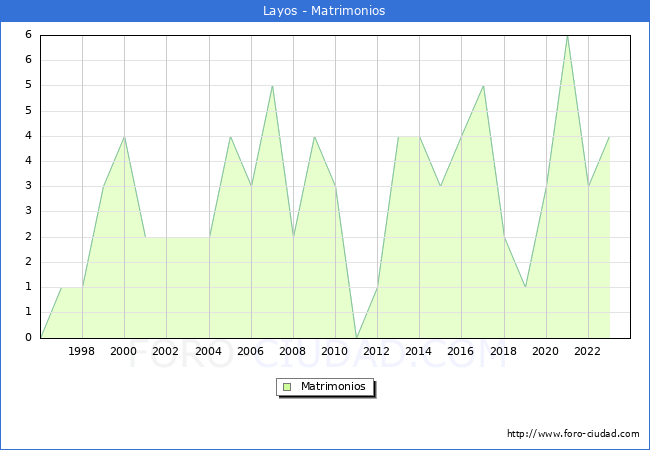
Task: Click the 0 label on y-axis
Action: (x=28, y=338)
